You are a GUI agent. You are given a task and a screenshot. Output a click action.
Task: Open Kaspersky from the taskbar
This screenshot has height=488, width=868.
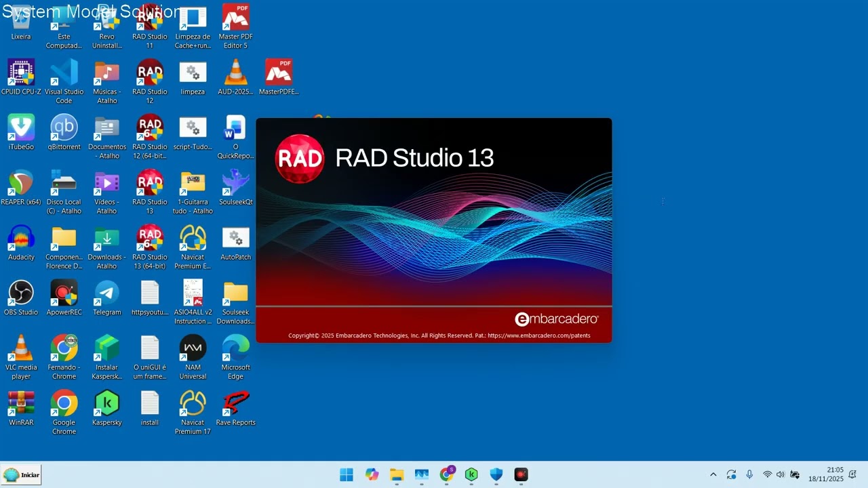(471, 474)
